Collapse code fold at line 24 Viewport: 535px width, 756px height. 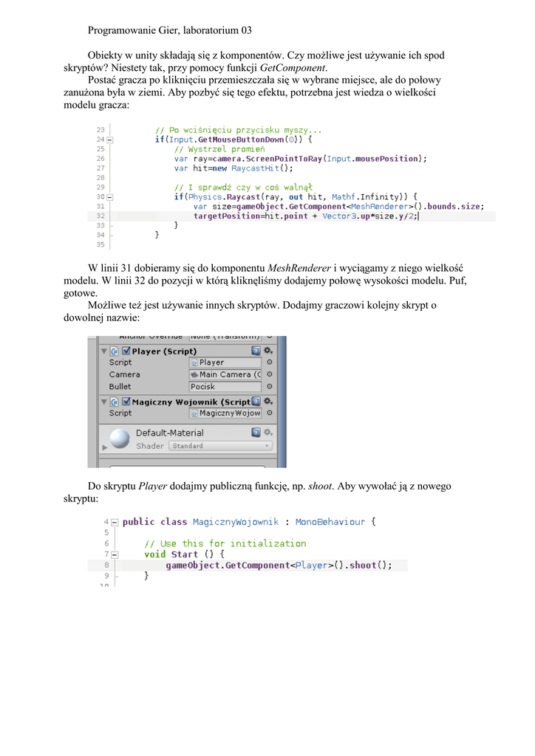109,140
